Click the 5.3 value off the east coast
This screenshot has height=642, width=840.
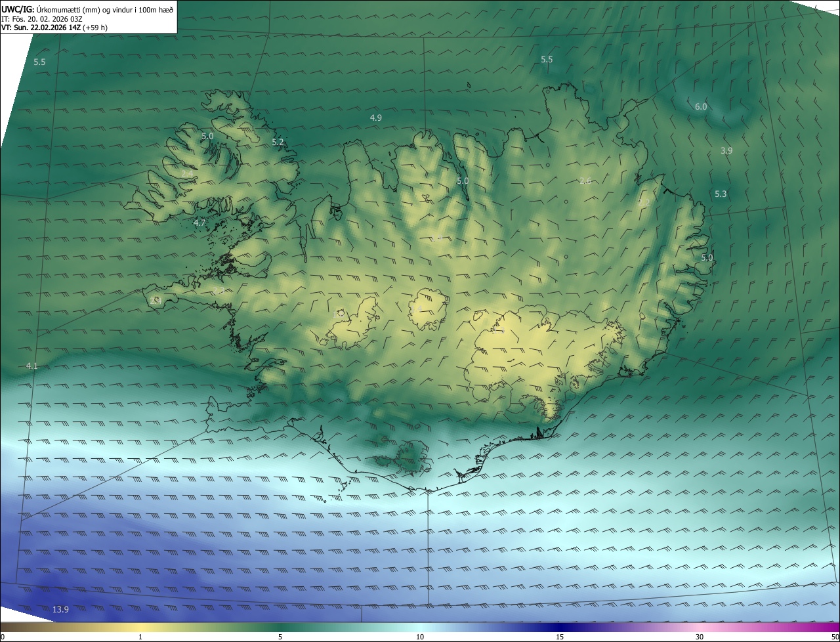(x=721, y=194)
